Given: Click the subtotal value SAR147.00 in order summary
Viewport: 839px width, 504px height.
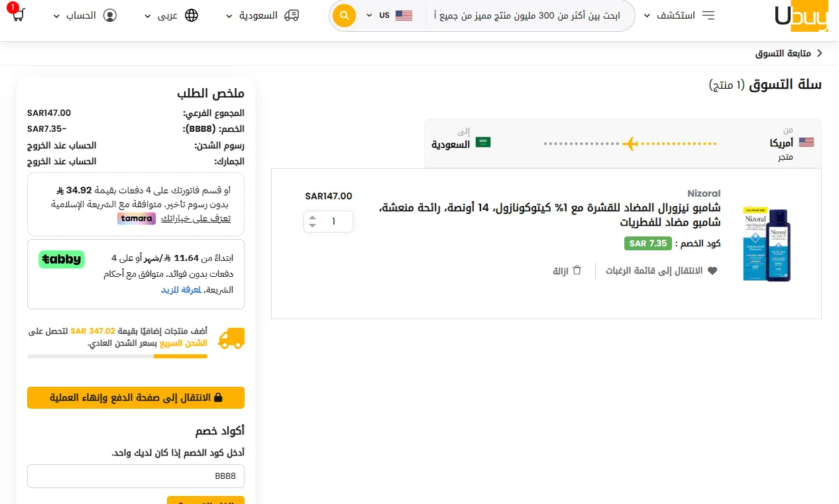Looking at the screenshot, I should [x=49, y=113].
